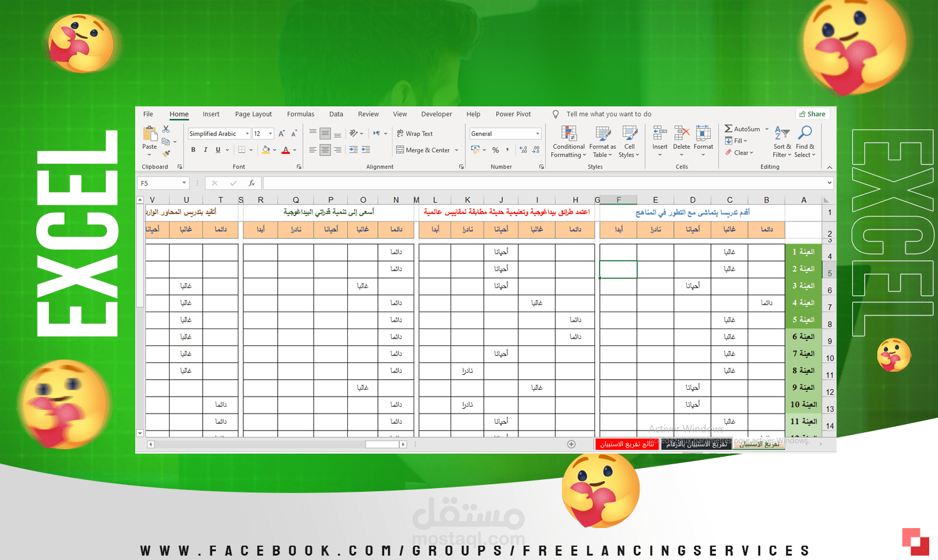This screenshot has height=560, width=938.
Task: Increase font size with larger A
Action: click(x=282, y=133)
